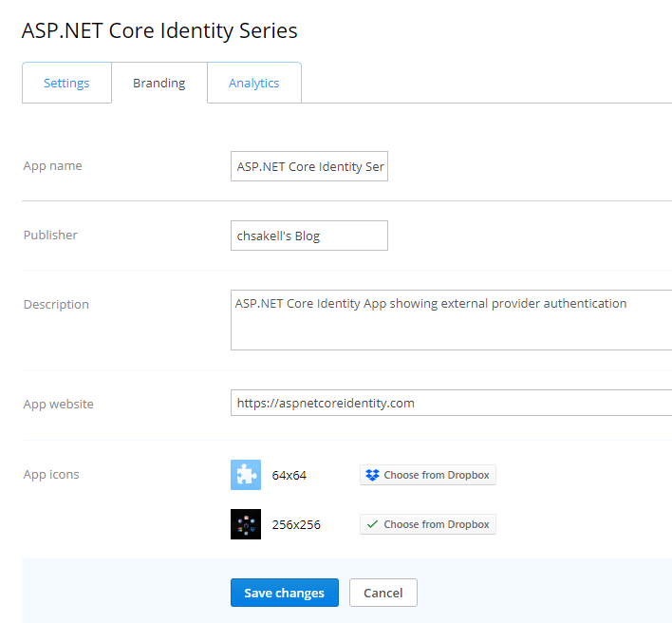
Task: Open the Analytics tab
Action: (x=253, y=83)
